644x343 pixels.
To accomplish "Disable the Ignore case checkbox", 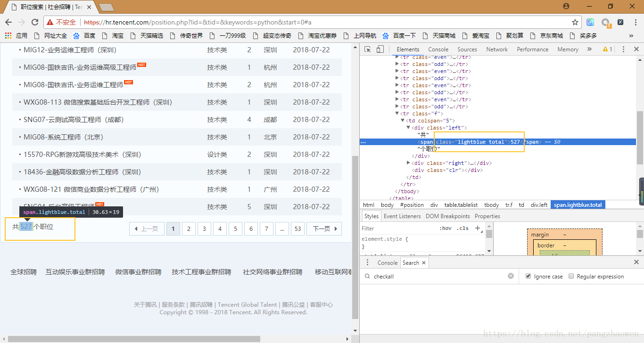I will point(528,276).
